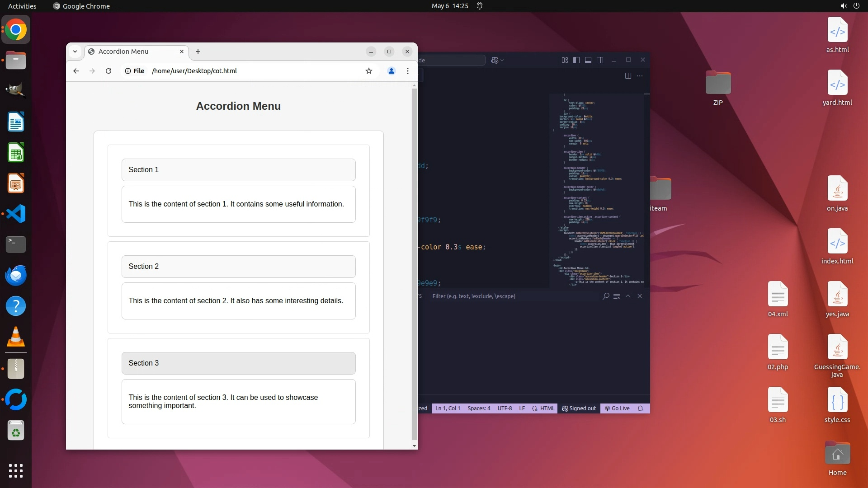This screenshot has width=868, height=488.
Task: Select the Accordion Menu browser tab
Action: coord(131,52)
